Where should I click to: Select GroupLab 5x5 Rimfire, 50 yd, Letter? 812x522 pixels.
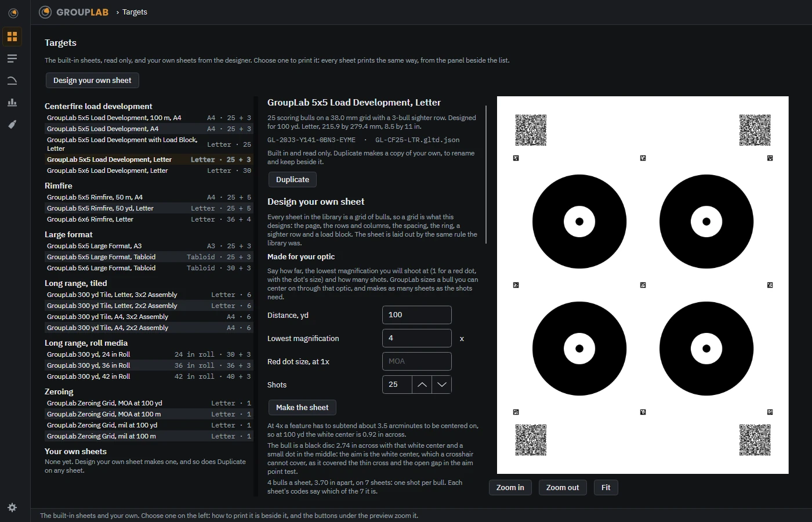[149, 208]
